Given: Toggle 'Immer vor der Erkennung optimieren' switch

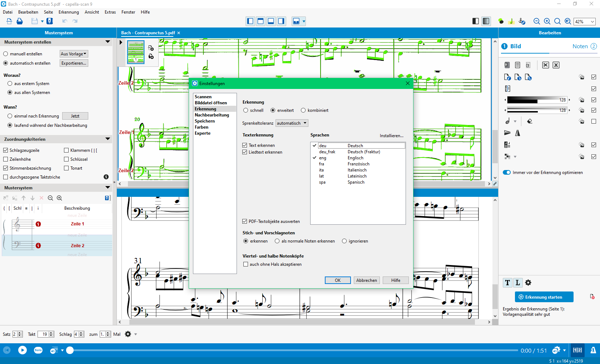Looking at the screenshot, I should (507, 173).
